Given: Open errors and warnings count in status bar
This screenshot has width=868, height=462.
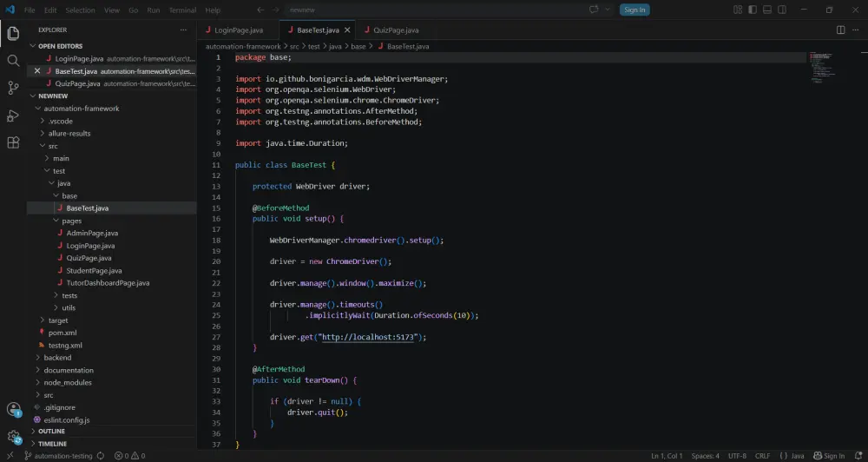Looking at the screenshot, I should [129, 456].
